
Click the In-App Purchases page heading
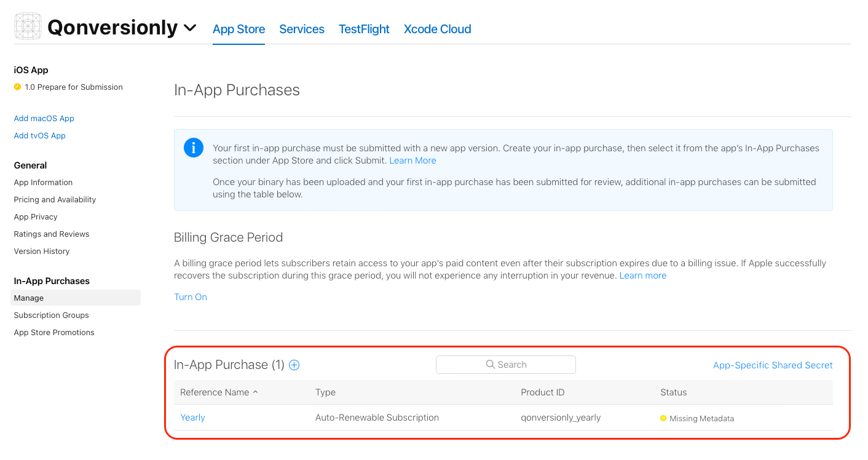(x=237, y=90)
